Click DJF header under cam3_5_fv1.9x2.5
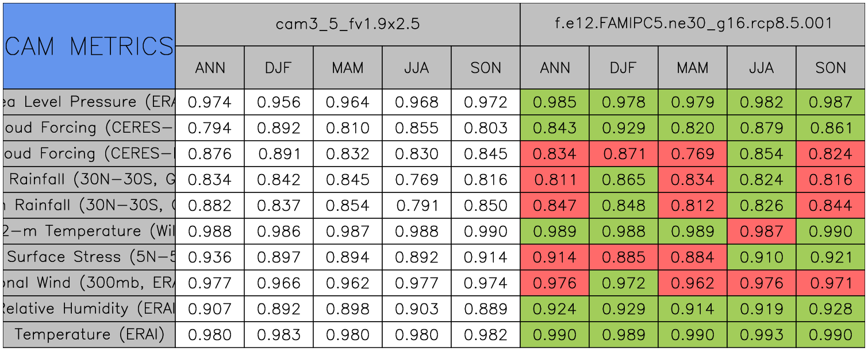This screenshot has width=868, height=351. coord(279,68)
